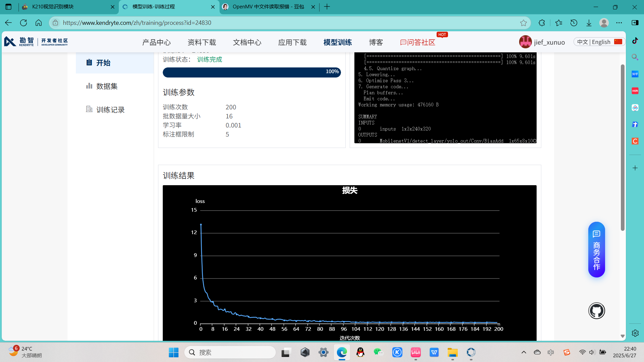Open the 文档中心 navigation menu
644x362 pixels.
tap(247, 42)
